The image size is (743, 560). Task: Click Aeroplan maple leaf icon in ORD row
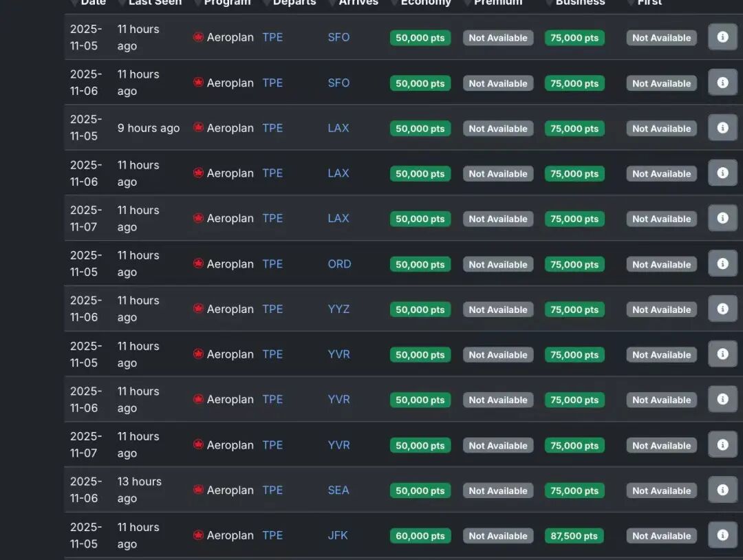click(199, 263)
